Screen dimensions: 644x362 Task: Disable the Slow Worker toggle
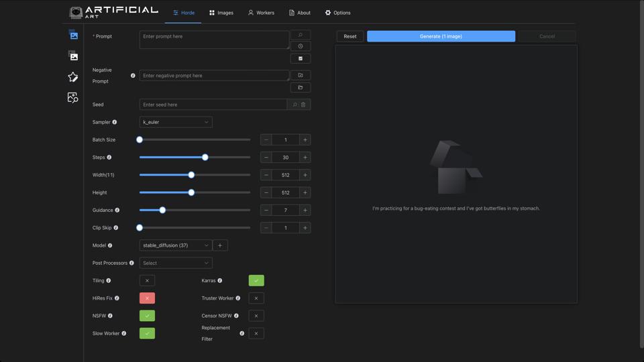[x=147, y=333]
